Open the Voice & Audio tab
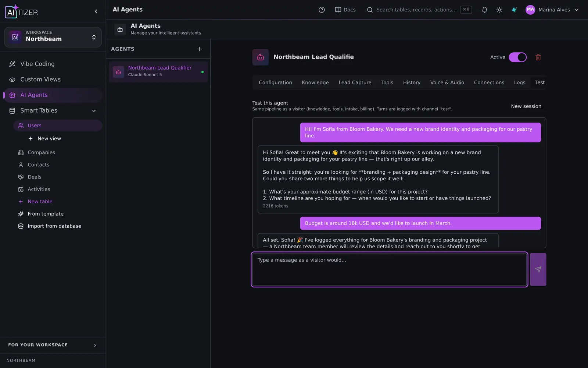This screenshot has width=588, height=368. pyautogui.click(x=447, y=83)
